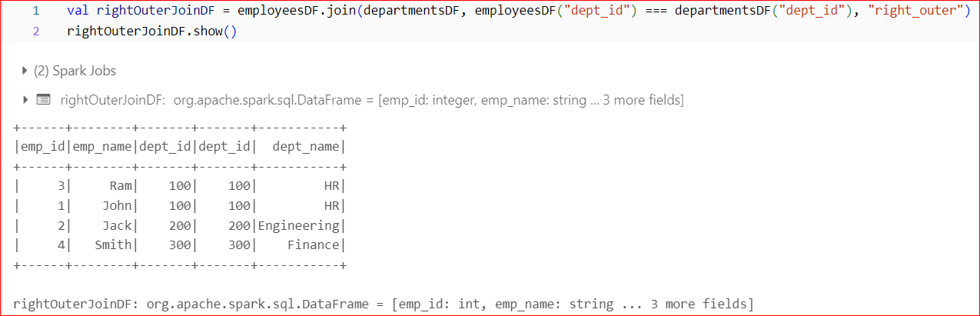Click the emp_name column header in output
The height and width of the screenshot is (316, 980).
tap(103, 146)
